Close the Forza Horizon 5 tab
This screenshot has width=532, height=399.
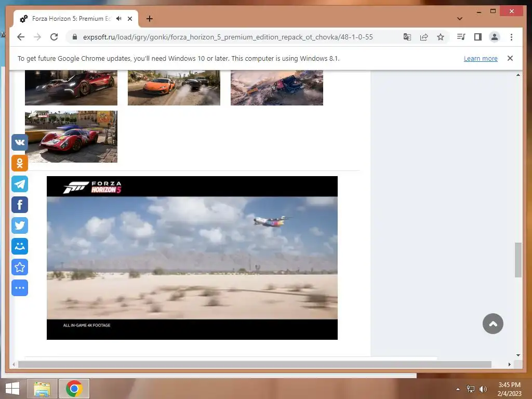tap(130, 19)
